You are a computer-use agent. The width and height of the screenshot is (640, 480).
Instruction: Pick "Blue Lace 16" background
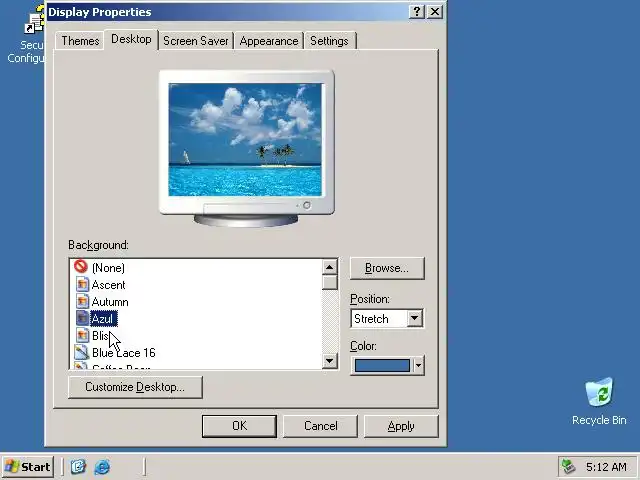tap(124, 353)
